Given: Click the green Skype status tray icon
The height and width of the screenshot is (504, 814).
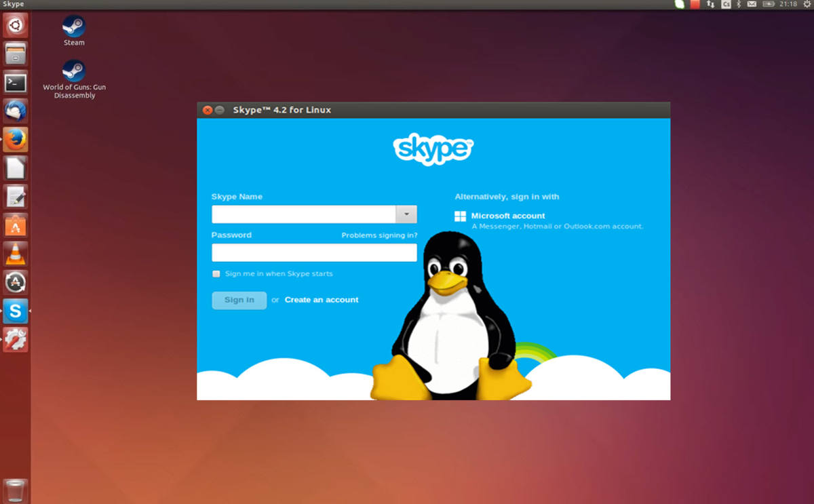Looking at the screenshot, I should [680, 4].
